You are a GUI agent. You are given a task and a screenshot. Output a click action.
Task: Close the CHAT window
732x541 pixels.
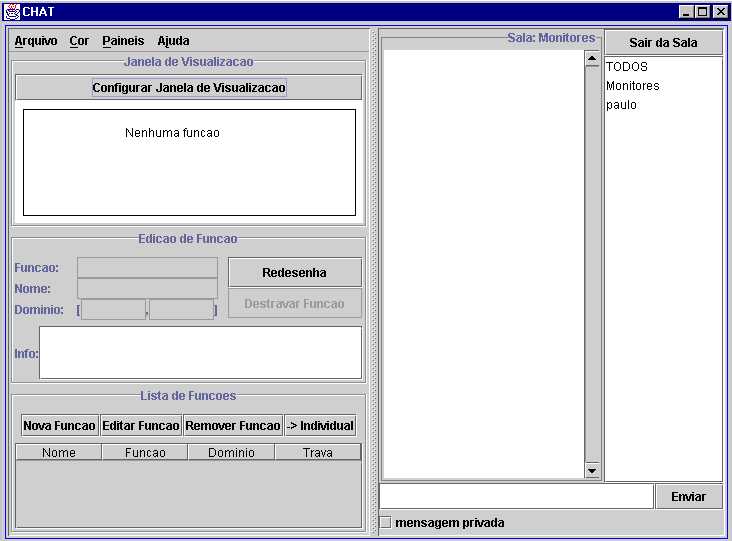tap(720, 12)
